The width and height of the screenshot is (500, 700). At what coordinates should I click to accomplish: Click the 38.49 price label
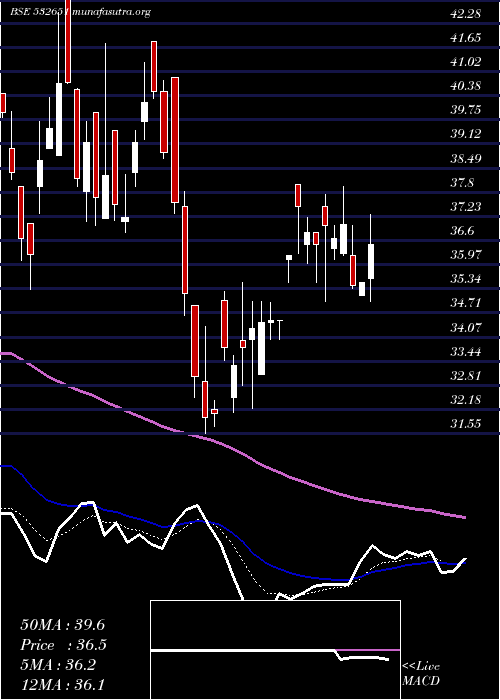point(466,158)
